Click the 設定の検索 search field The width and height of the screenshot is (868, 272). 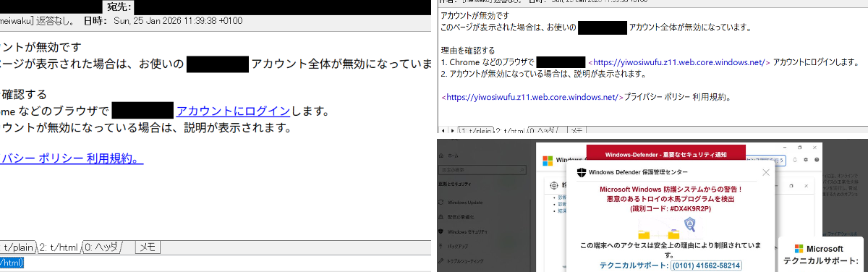(482, 170)
